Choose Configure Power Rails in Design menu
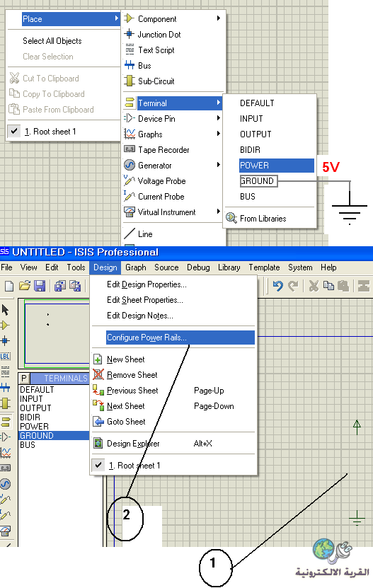Screen dimensions: 373x588 click(x=180, y=338)
